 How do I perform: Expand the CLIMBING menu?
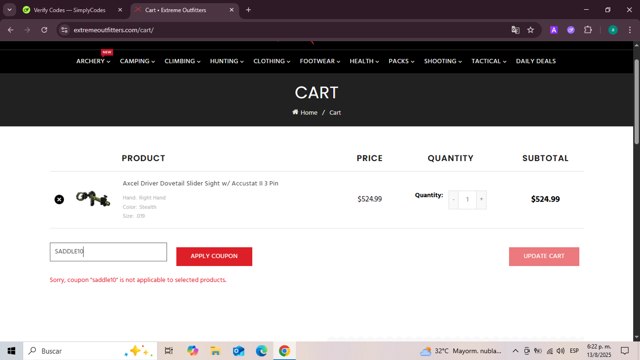pos(182,61)
